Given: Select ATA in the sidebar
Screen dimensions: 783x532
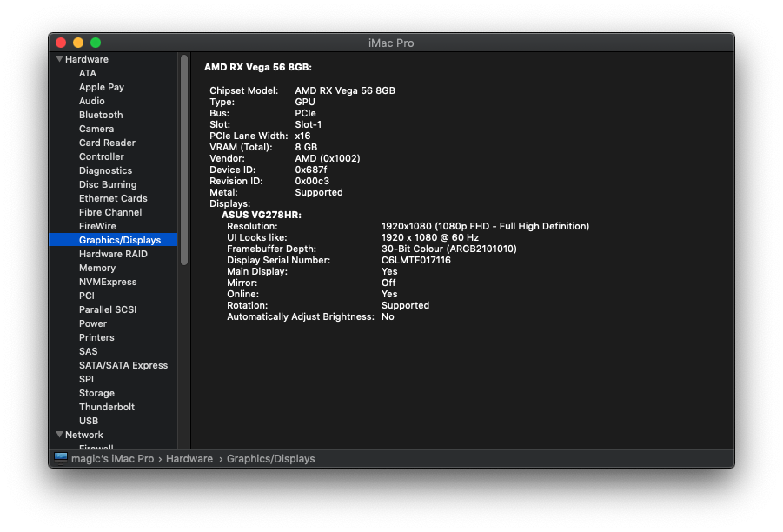Looking at the screenshot, I should point(88,73).
